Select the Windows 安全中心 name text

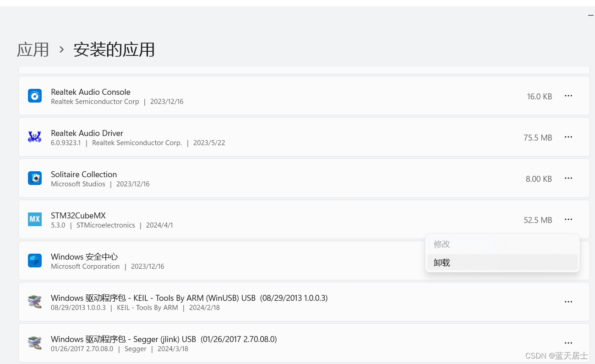tap(84, 257)
